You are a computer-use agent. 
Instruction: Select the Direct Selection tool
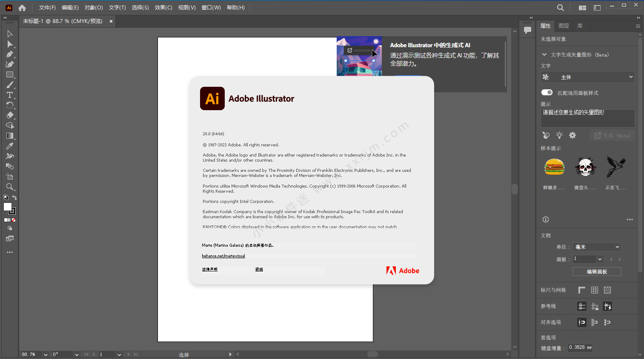coord(10,44)
